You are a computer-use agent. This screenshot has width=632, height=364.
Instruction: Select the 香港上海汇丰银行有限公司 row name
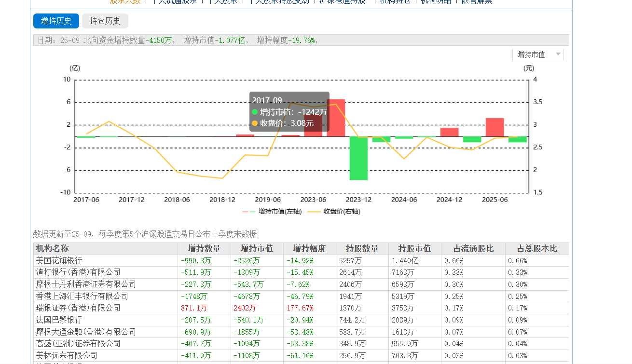82,296
